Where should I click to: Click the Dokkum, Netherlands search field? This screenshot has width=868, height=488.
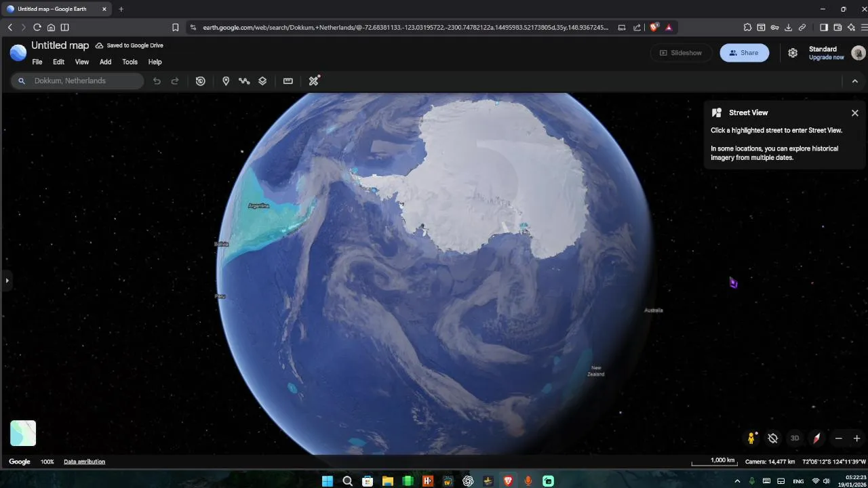(x=77, y=81)
